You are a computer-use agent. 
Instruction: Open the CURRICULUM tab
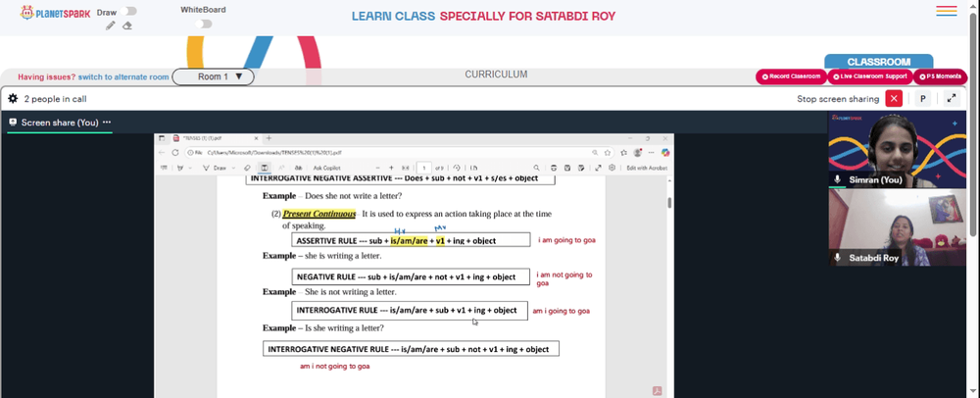coord(496,75)
